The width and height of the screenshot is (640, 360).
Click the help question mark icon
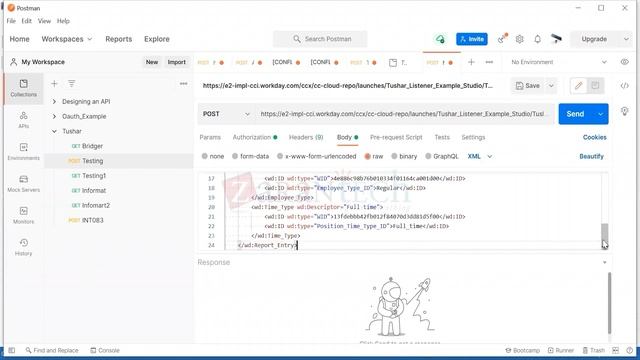click(x=629, y=350)
